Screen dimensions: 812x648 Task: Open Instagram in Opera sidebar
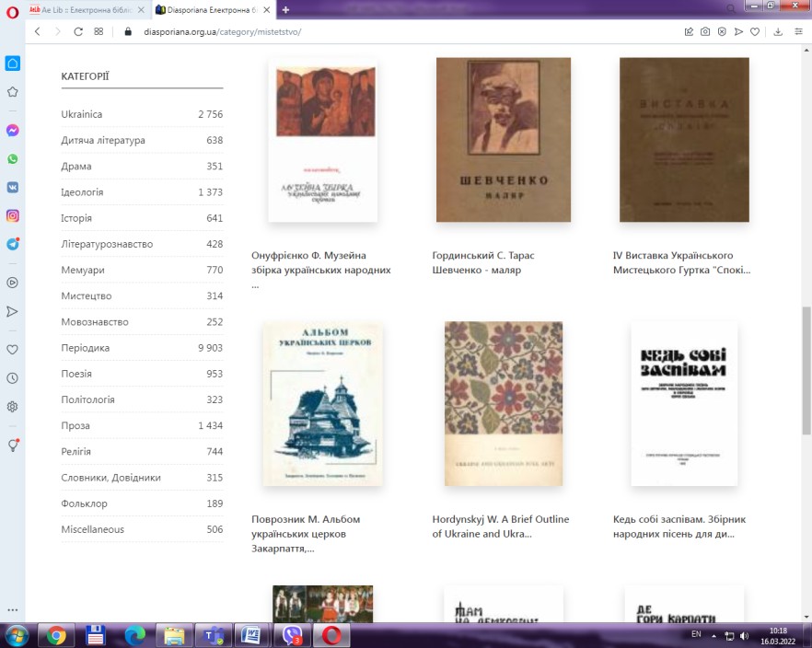pos(13,215)
